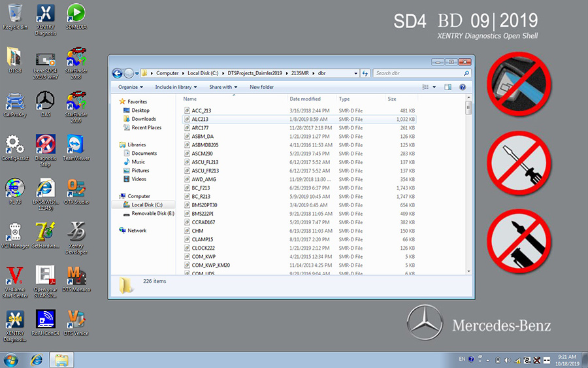The image size is (588, 368).
Task: Click the Vediamo Start Center icon
Action: click(x=14, y=276)
